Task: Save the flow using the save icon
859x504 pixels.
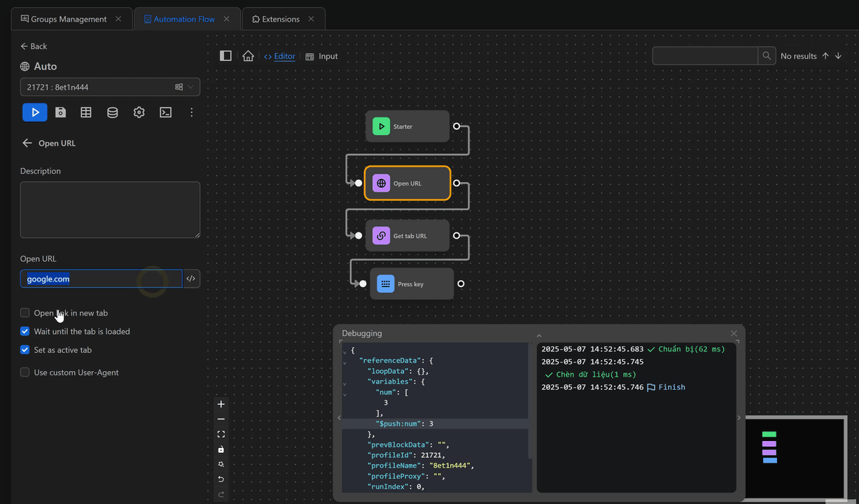Action: [60, 112]
